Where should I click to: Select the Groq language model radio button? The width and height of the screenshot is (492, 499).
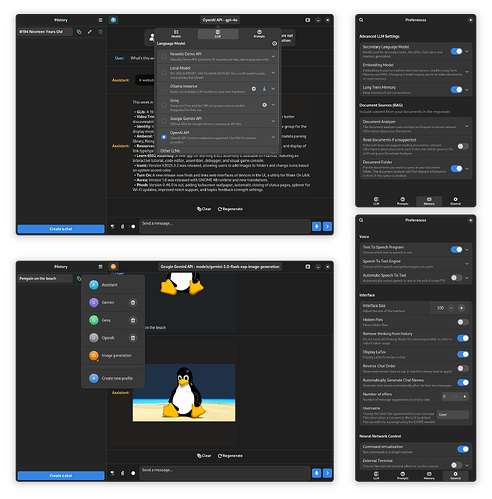click(164, 105)
